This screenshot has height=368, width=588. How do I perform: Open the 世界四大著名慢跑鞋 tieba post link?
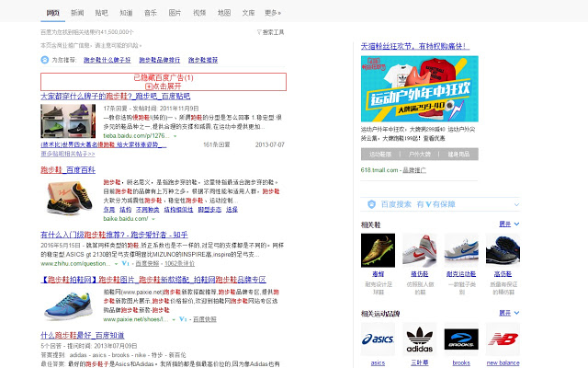tap(104, 144)
